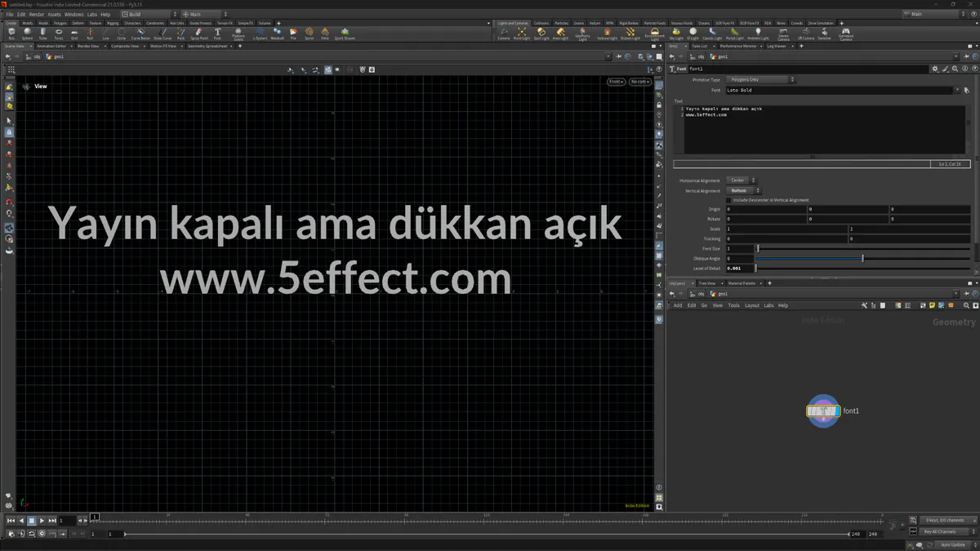Image resolution: width=980 pixels, height=551 pixels.
Task: Add an Area Light from the shelf
Action: [560, 33]
